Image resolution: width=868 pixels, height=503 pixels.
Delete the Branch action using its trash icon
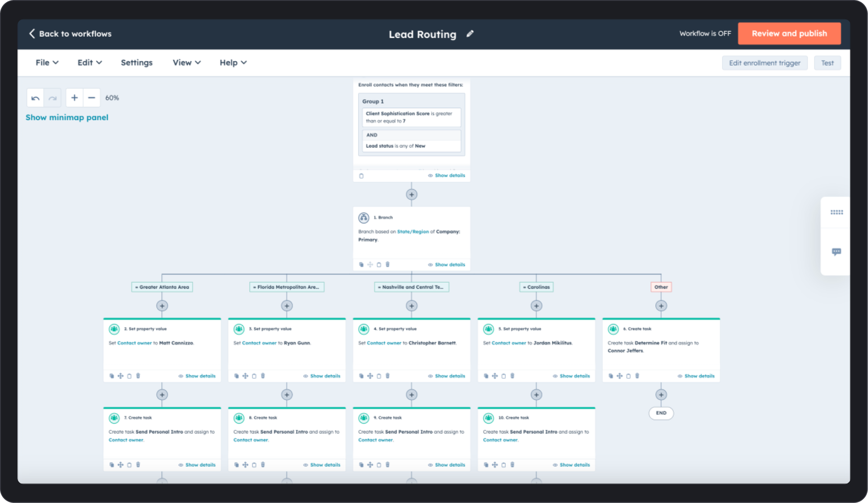tap(387, 264)
